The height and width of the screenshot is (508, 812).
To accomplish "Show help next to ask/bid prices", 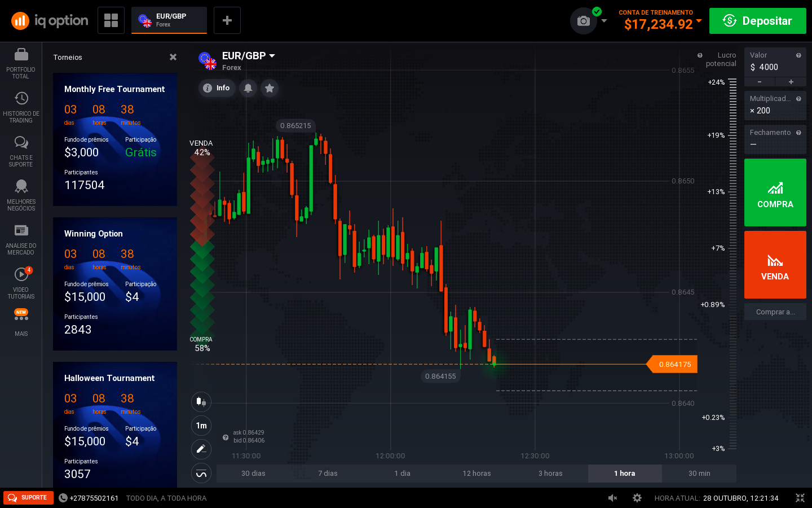I will pos(226,437).
